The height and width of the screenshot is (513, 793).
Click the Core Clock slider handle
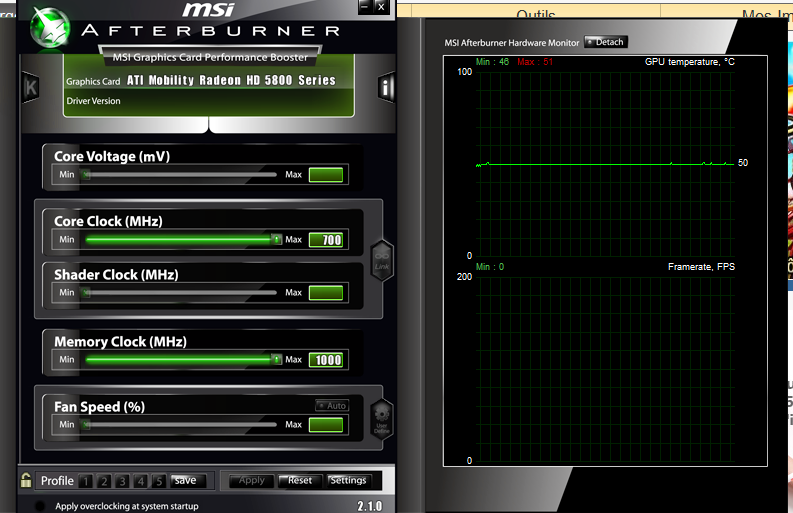click(276, 240)
